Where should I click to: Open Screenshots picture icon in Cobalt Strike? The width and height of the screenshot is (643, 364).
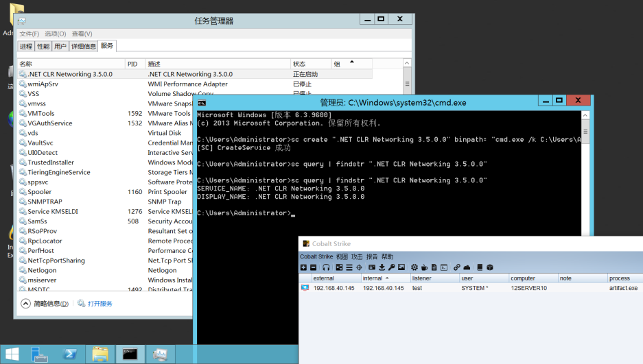(x=401, y=267)
